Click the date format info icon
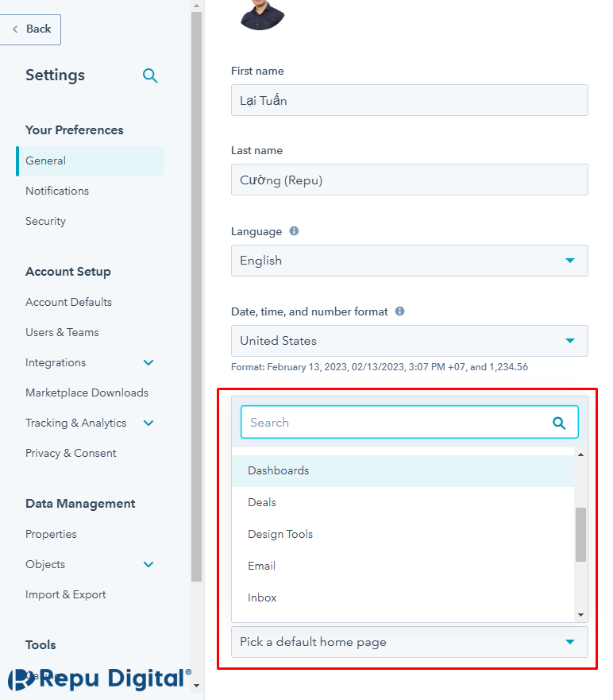 click(399, 311)
